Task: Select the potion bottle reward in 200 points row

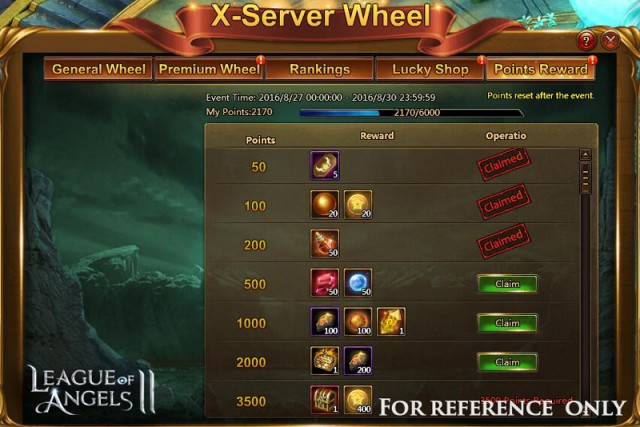Action: [324, 244]
